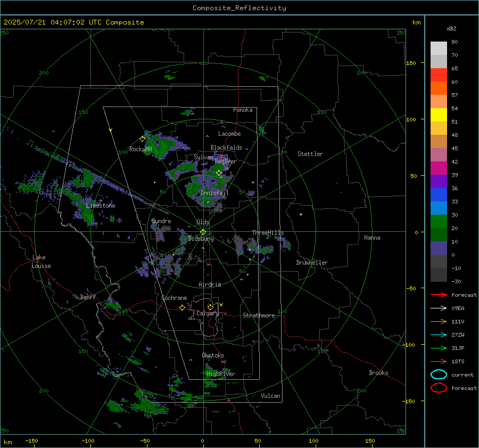479x448 pixels.
Task: Click the Banff label
Action: (x=88, y=297)
